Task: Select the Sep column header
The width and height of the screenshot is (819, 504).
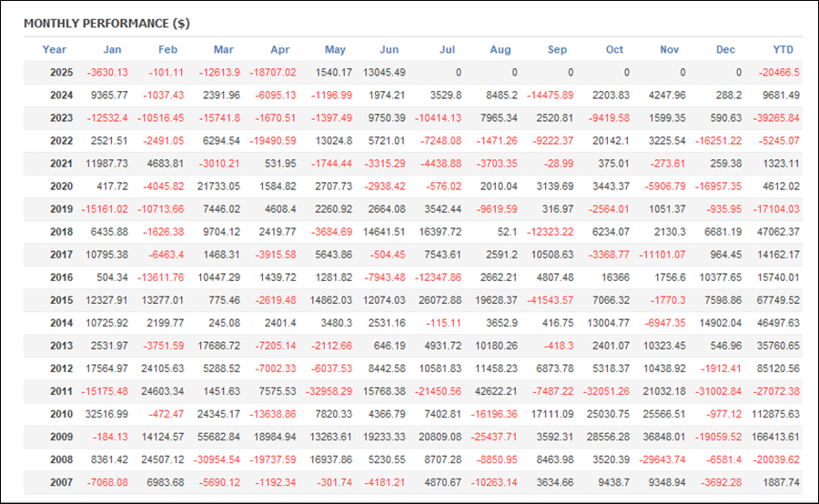Action: coord(557,50)
